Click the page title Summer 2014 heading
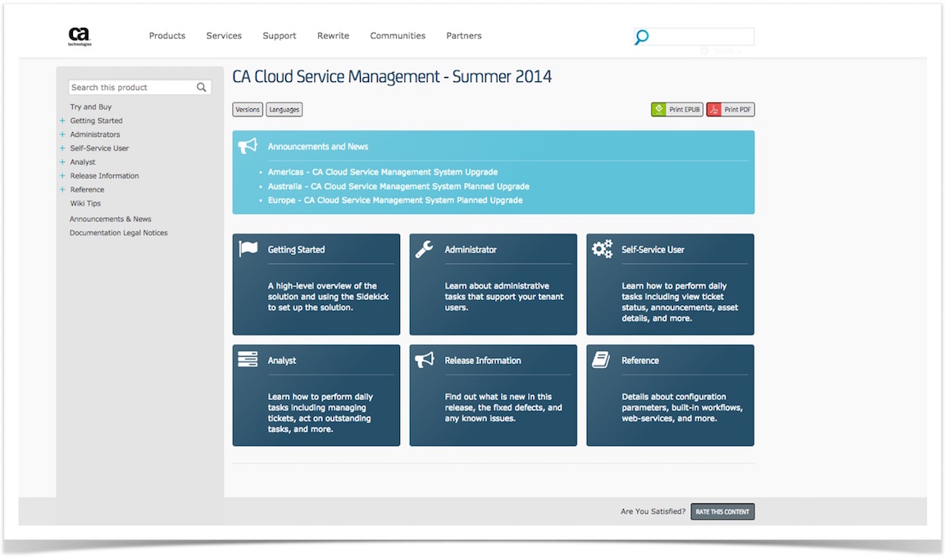The width and height of the screenshot is (951, 560). [x=392, y=76]
